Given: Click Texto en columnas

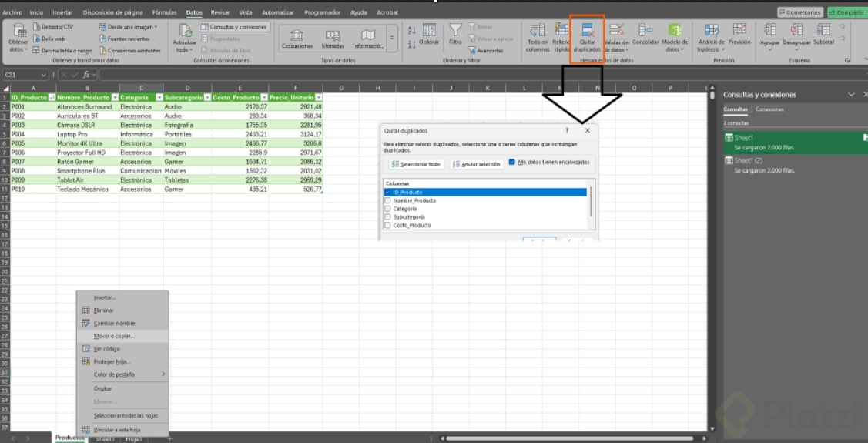Looking at the screenshot, I should [x=537, y=37].
